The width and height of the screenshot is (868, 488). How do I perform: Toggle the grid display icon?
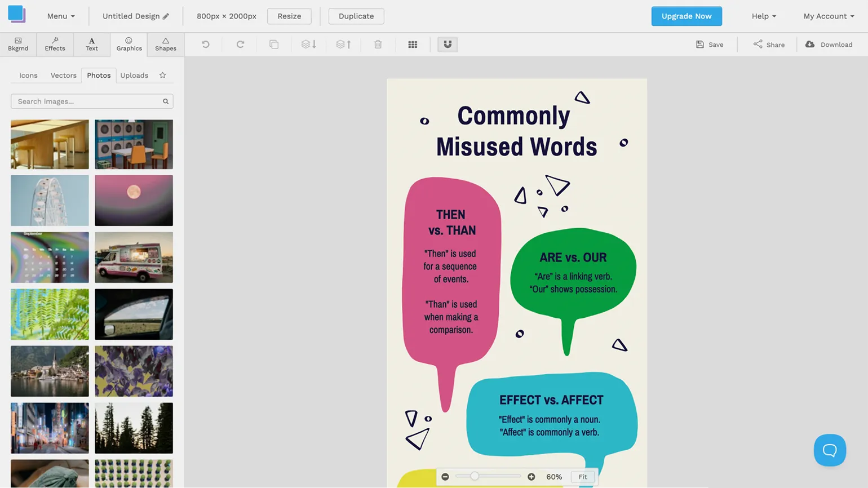413,45
